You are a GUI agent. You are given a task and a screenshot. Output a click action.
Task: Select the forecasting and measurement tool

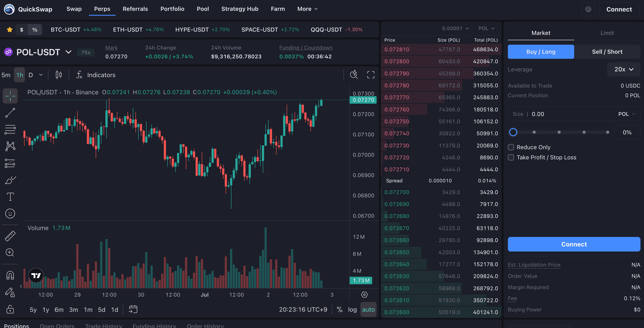tap(10, 163)
